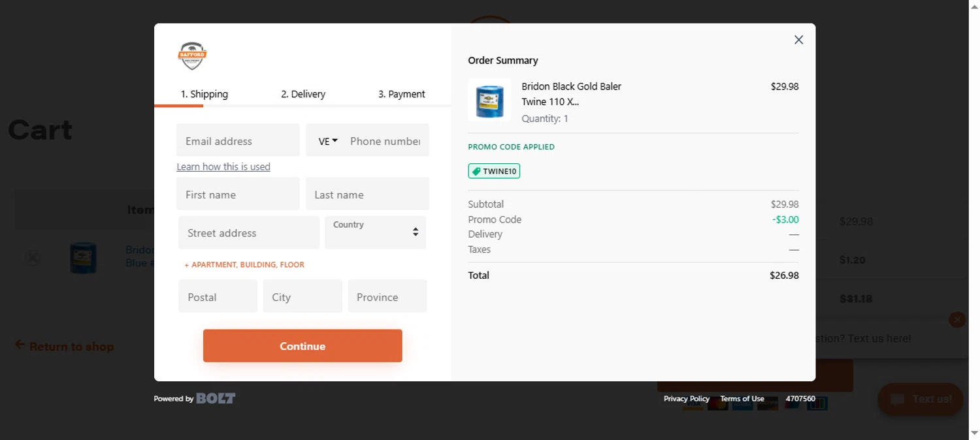Click the TWINE10 promo code tag
Image resolution: width=980 pixels, height=440 pixels.
494,171
